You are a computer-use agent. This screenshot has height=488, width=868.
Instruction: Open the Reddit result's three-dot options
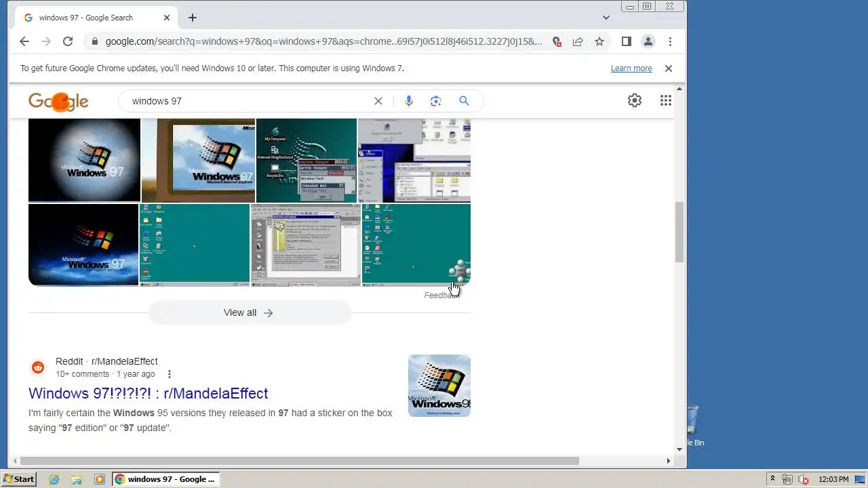click(170, 374)
